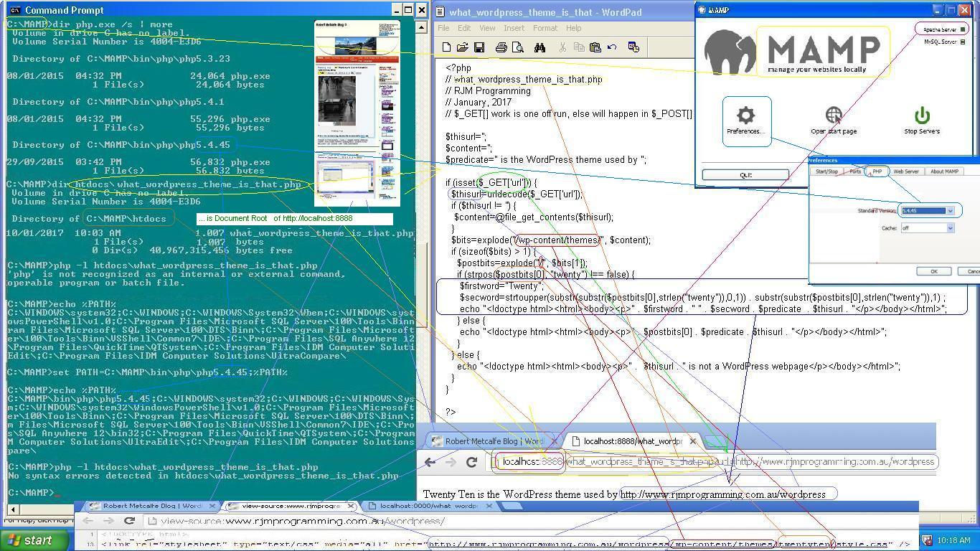980x551 pixels.
Task: Click the New document icon in WordPad
Action: click(x=446, y=47)
